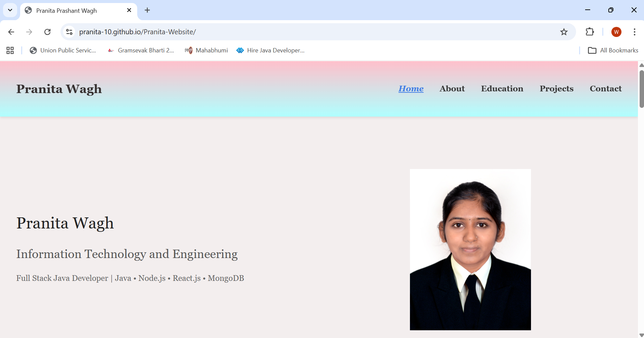Click the Contact link in header

click(605, 88)
